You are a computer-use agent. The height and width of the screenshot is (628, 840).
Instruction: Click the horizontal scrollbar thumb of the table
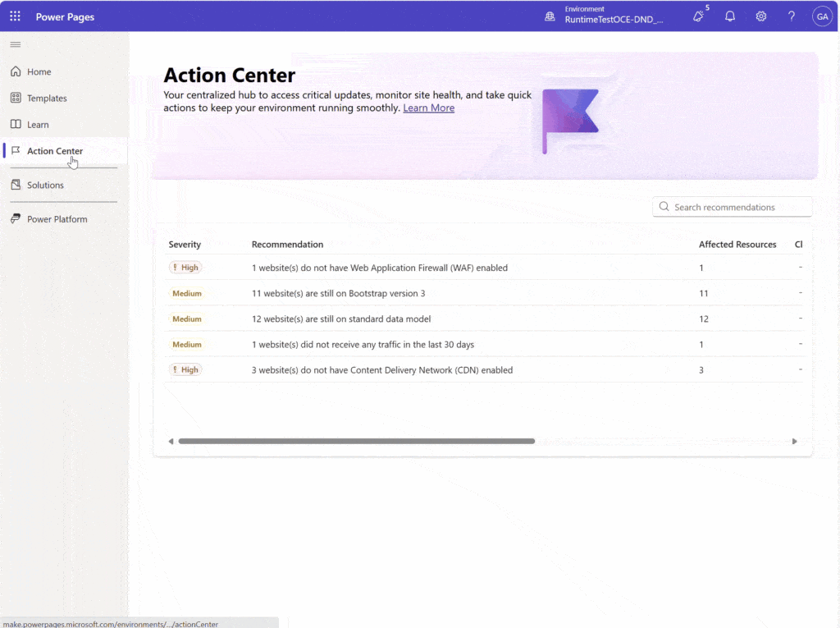click(356, 442)
